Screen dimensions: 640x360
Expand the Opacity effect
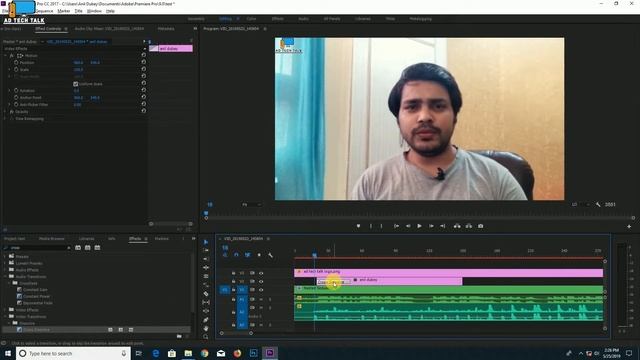point(5,111)
